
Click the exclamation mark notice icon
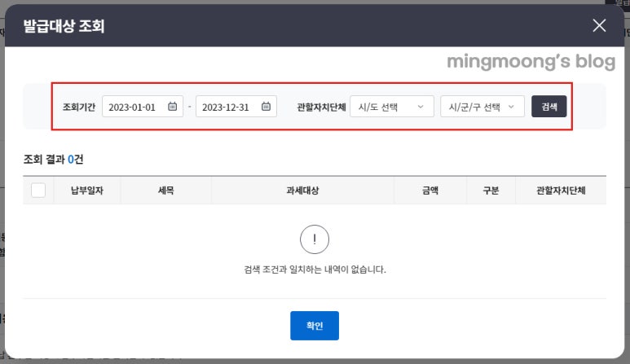315,239
